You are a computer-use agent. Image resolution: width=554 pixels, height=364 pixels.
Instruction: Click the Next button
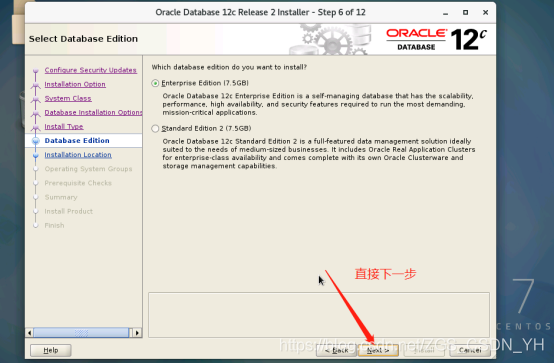click(x=378, y=350)
